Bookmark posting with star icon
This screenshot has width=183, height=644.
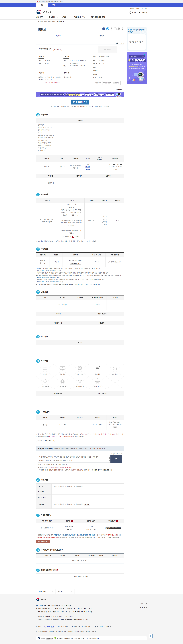(112, 29)
